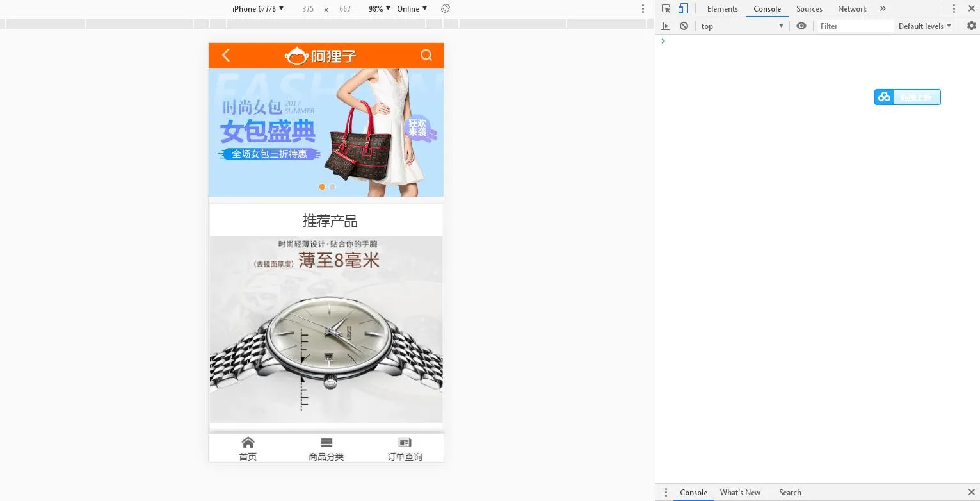Open the drawer three-dot menu
The height and width of the screenshot is (501, 980).
click(x=666, y=492)
